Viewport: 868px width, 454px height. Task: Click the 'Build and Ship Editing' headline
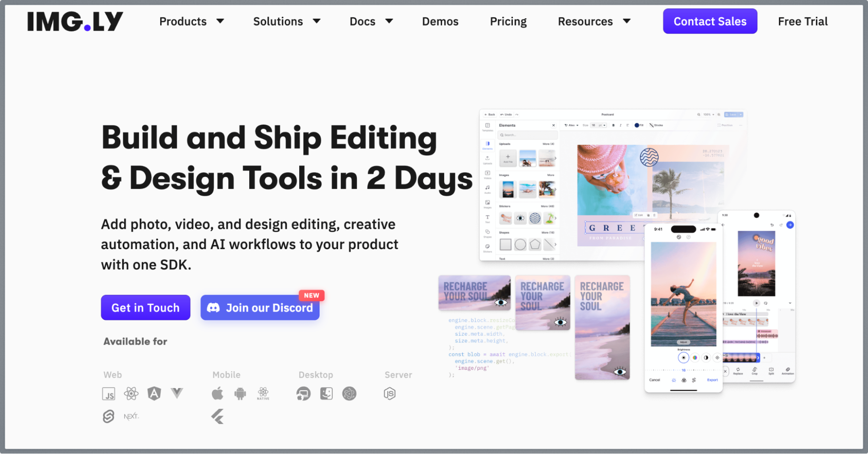pos(287,157)
